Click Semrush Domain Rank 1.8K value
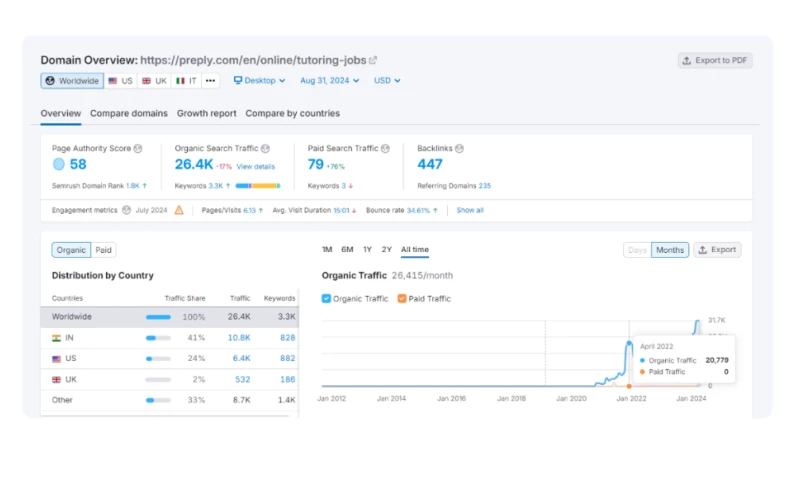This screenshot has width=800, height=480. pos(133,186)
